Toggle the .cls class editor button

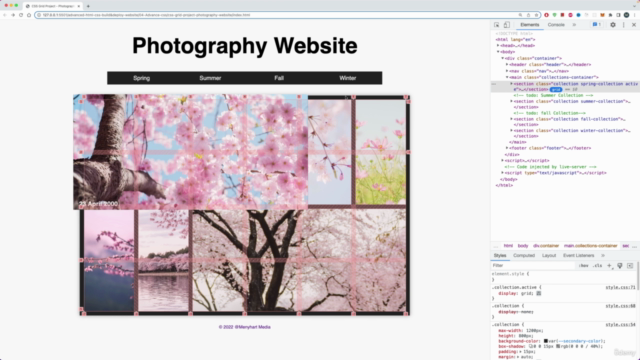click(x=598, y=265)
